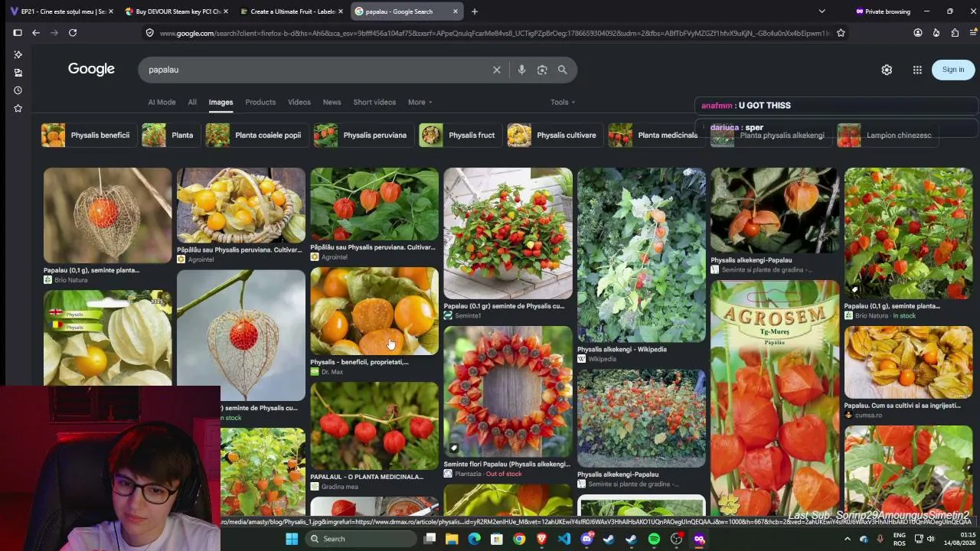Open the Google apps grid

(917, 70)
